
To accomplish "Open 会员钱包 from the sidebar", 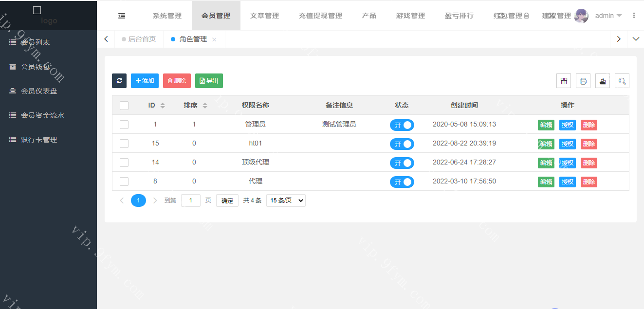I will pos(35,67).
